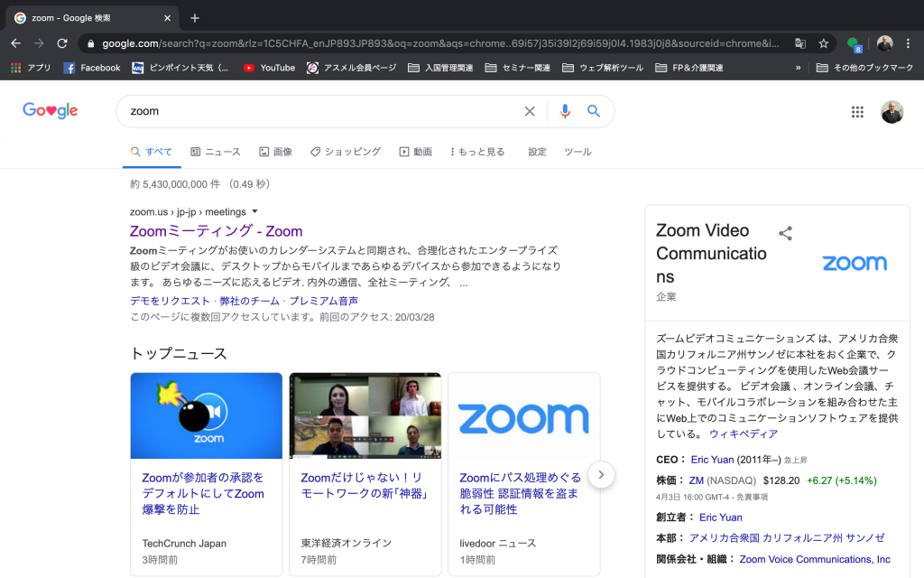
Task: Switch to the 動画 tab
Action: (x=415, y=152)
